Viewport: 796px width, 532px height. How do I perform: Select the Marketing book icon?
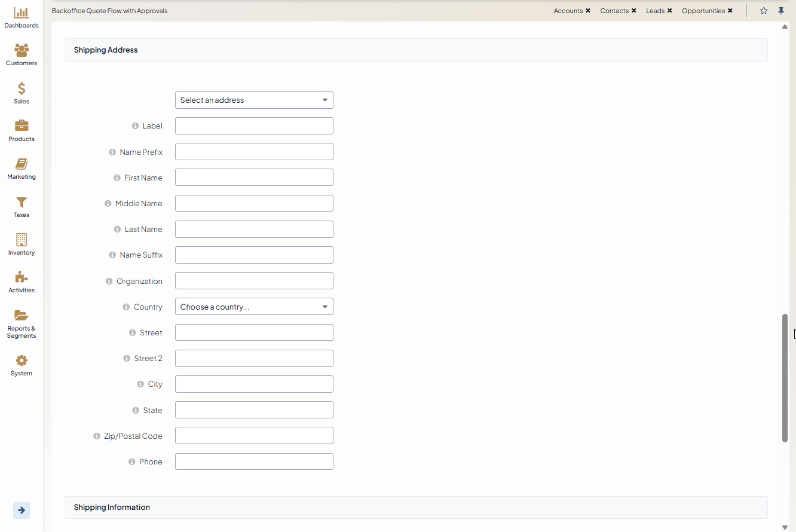click(22, 164)
